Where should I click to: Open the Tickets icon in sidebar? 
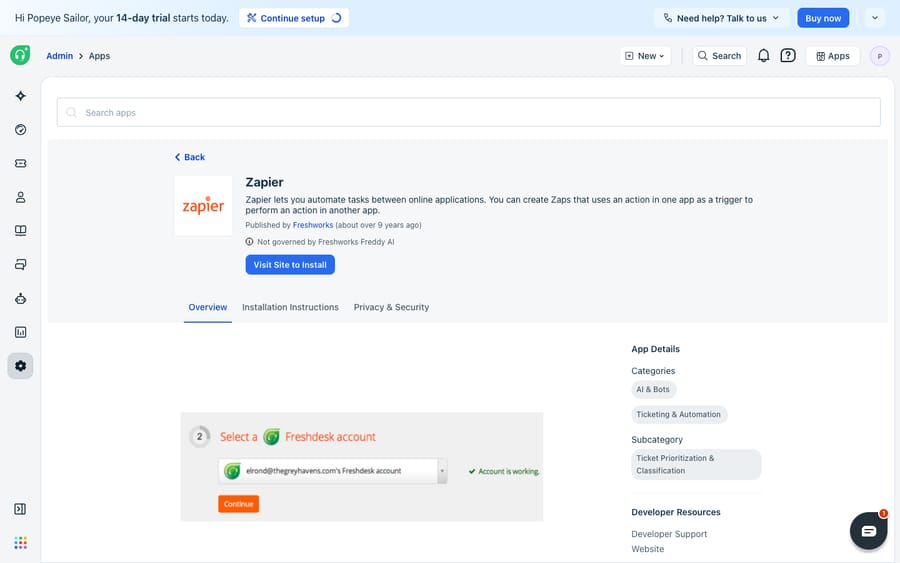click(x=21, y=164)
